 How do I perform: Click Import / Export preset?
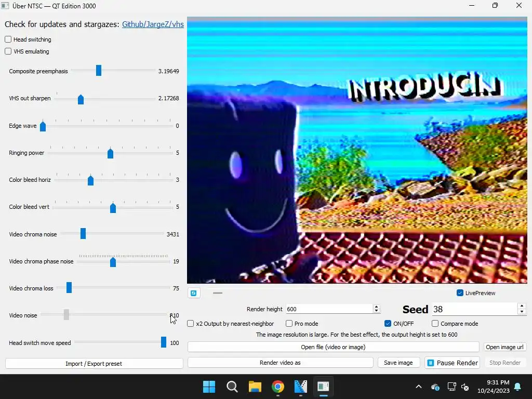[94, 363]
